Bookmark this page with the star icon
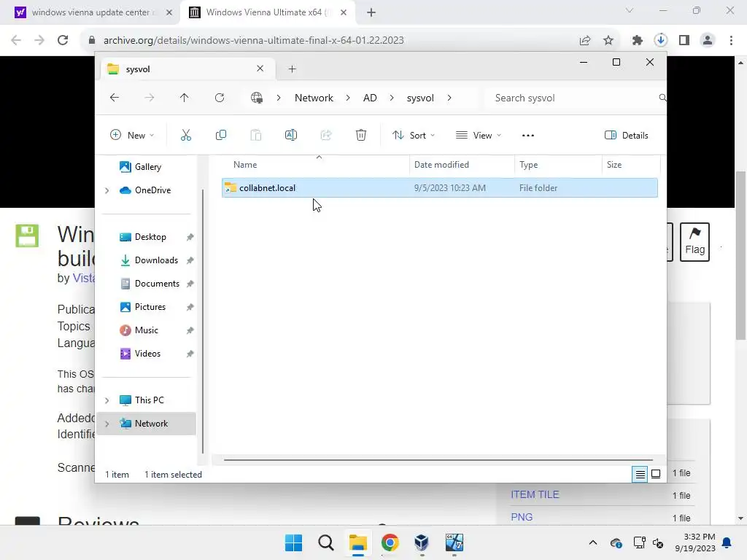 click(x=608, y=41)
